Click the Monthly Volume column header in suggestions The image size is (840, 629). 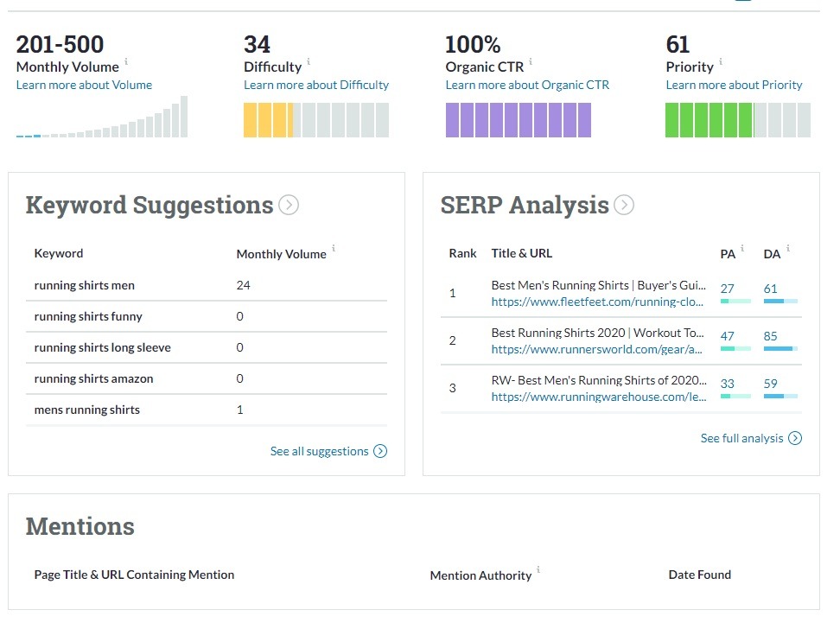(x=281, y=254)
